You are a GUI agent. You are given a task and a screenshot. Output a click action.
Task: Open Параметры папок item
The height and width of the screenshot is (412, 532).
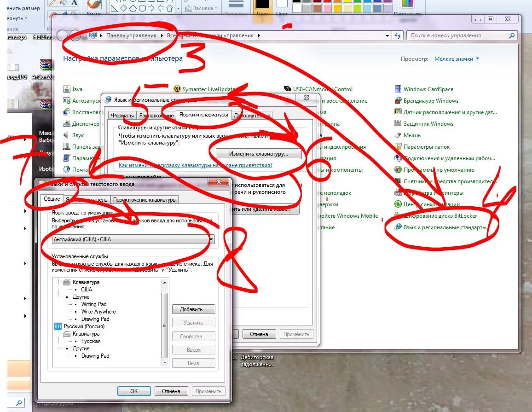point(422,146)
